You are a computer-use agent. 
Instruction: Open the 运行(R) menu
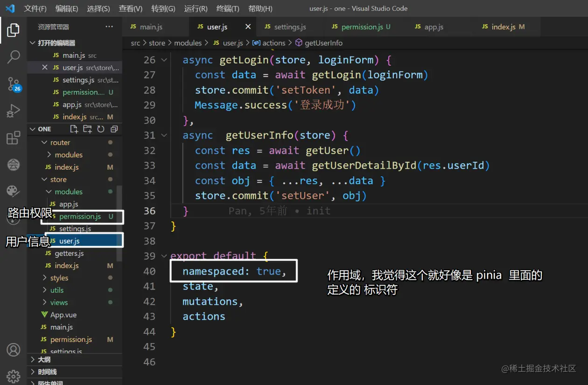(x=196, y=8)
